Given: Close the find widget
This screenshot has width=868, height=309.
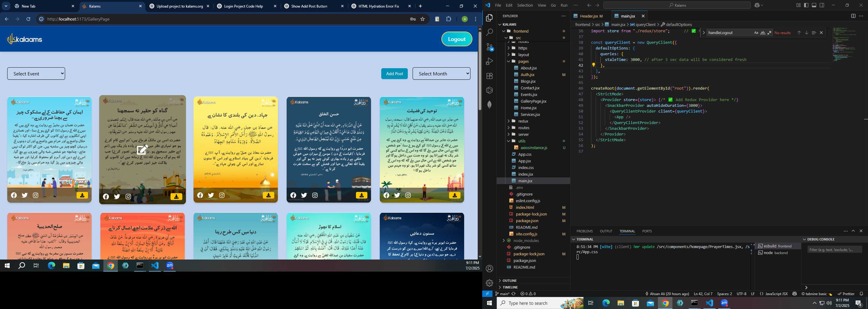Looking at the screenshot, I should coord(821,33).
